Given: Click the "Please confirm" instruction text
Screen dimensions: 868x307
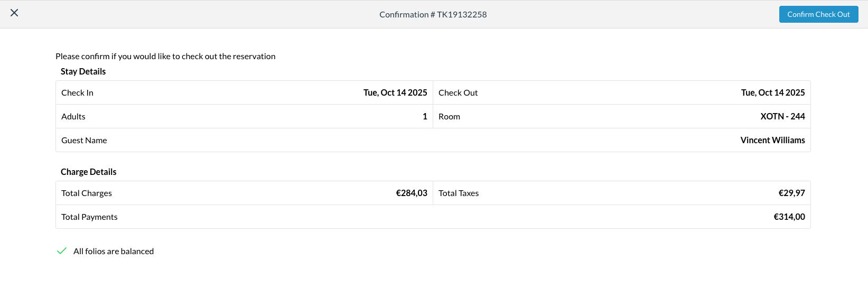Looking at the screenshot, I should (x=165, y=56).
